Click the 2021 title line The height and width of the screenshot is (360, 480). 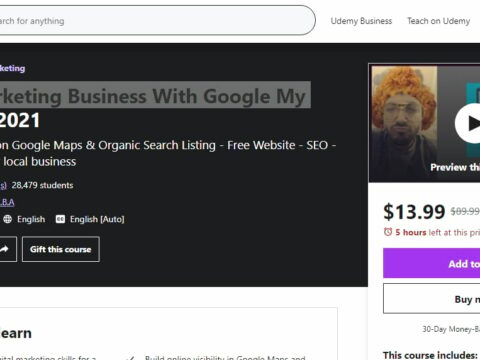20,120
